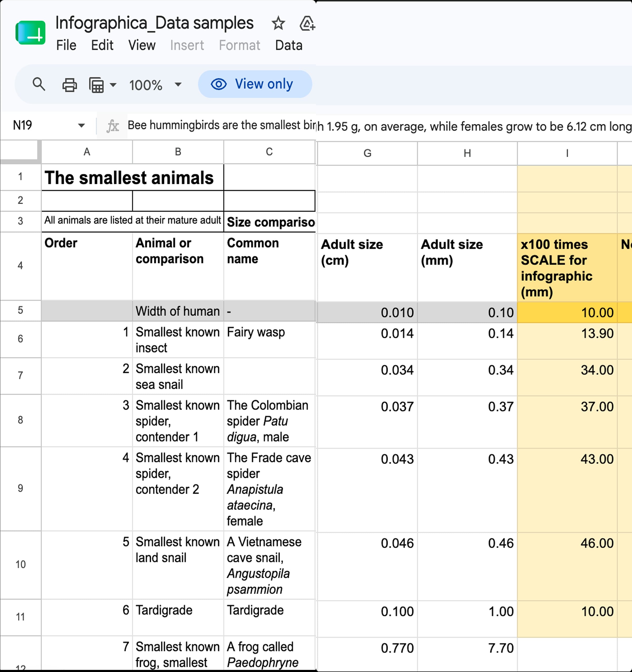Image resolution: width=632 pixels, height=672 pixels.
Task: Click 'The Colombian spider Patu digua' cell
Action: [x=269, y=421]
